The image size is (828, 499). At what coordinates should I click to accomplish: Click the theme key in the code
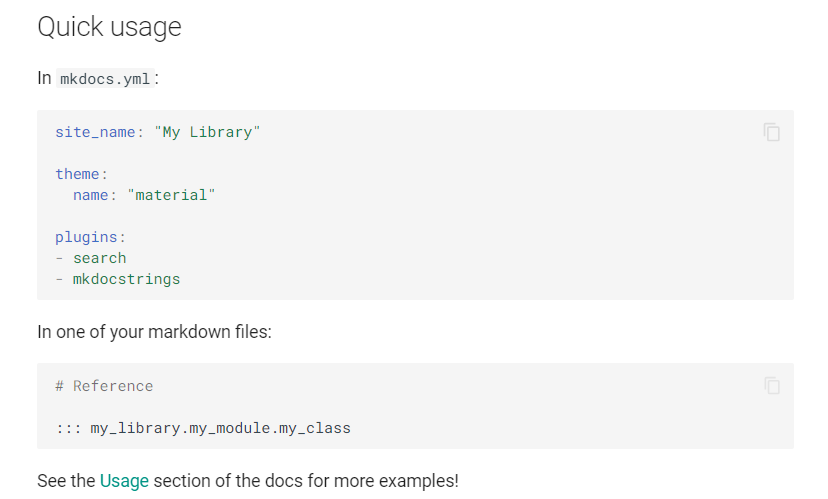(77, 174)
